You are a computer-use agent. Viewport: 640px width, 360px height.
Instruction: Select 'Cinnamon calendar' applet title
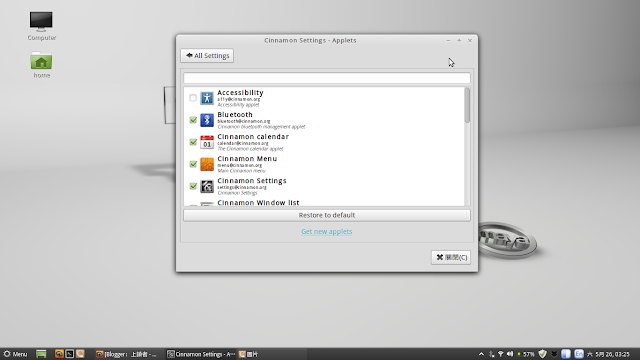click(x=253, y=137)
